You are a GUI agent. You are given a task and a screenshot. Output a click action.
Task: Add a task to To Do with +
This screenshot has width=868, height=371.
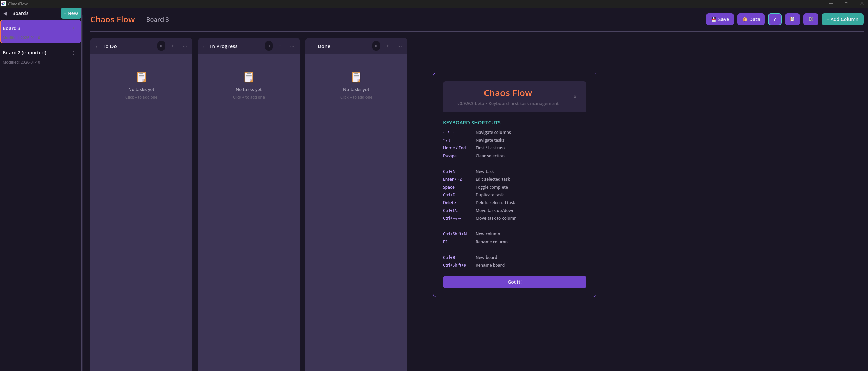coord(173,46)
